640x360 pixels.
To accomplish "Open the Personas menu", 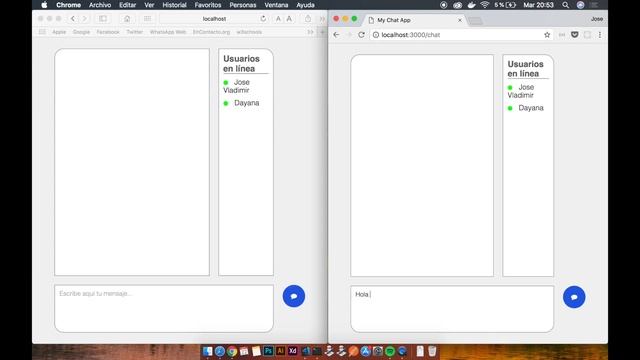I will (243, 5).
